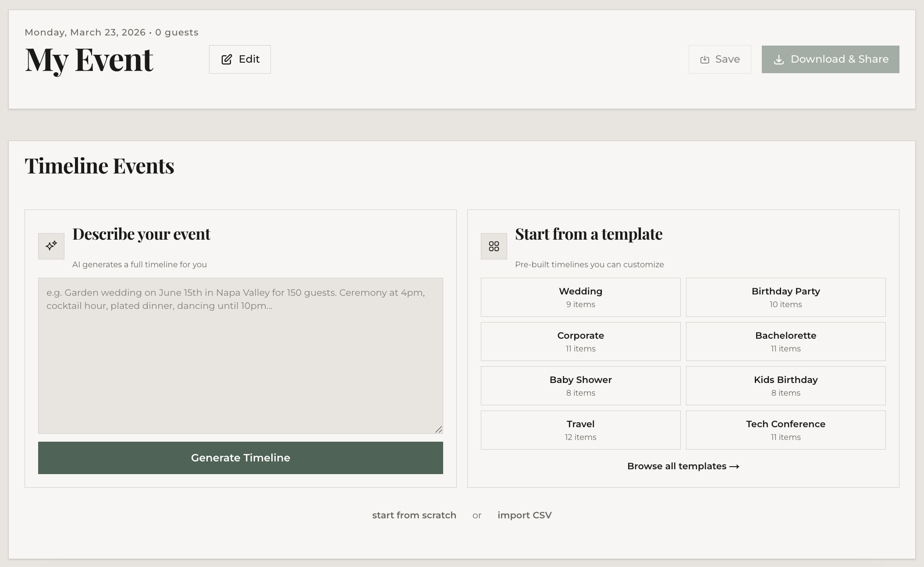The height and width of the screenshot is (567, 924).
Task: Click the pencil Edit icon beside My Event
Action: 227,59
